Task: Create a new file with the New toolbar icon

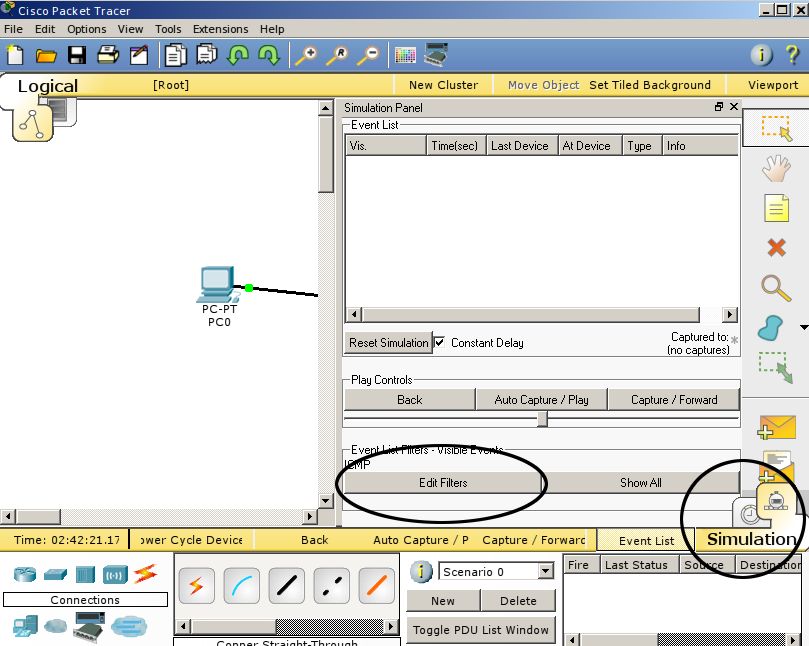Action: pyautogui.click(x=15, y=55)
